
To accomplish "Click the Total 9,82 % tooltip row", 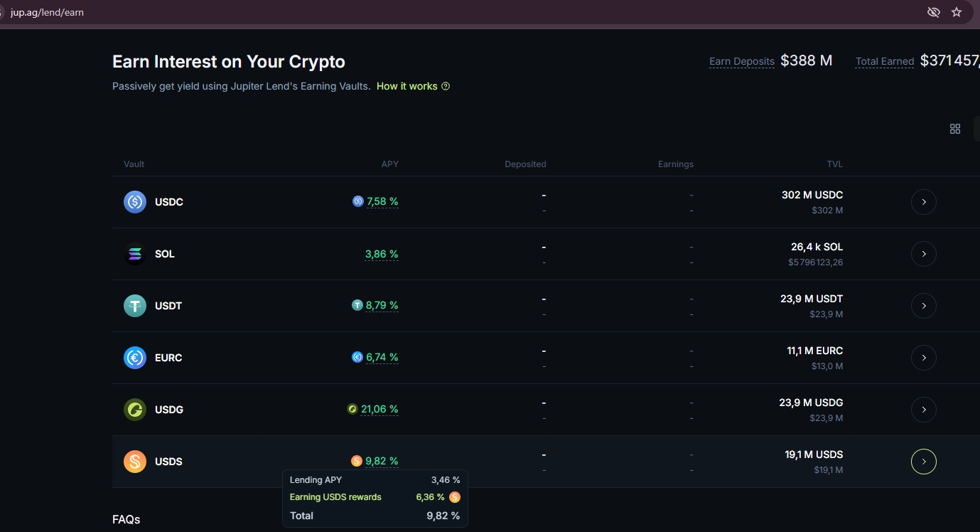I will coord(375,516).
